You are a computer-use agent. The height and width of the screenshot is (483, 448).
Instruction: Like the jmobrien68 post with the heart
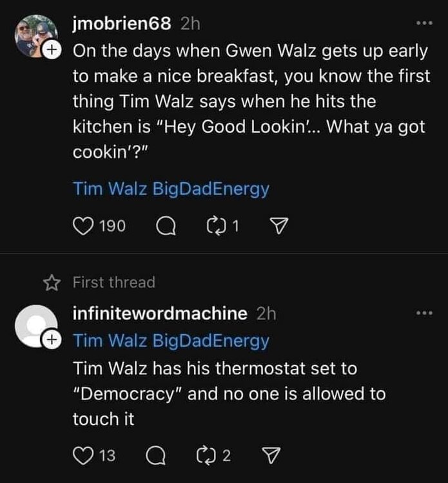pos(84,226)
